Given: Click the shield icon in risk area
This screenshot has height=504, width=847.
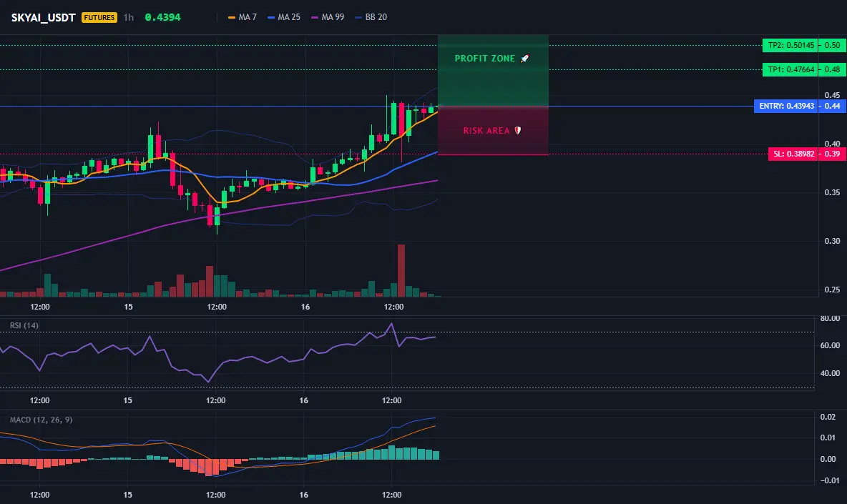Looking at the screenshot, I should [x=517, y=131].
